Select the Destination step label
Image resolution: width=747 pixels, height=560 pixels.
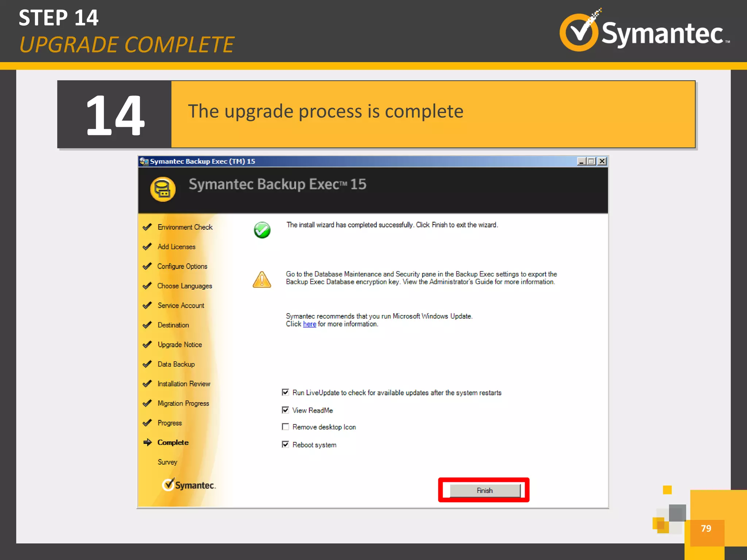(x=173, y=325)
